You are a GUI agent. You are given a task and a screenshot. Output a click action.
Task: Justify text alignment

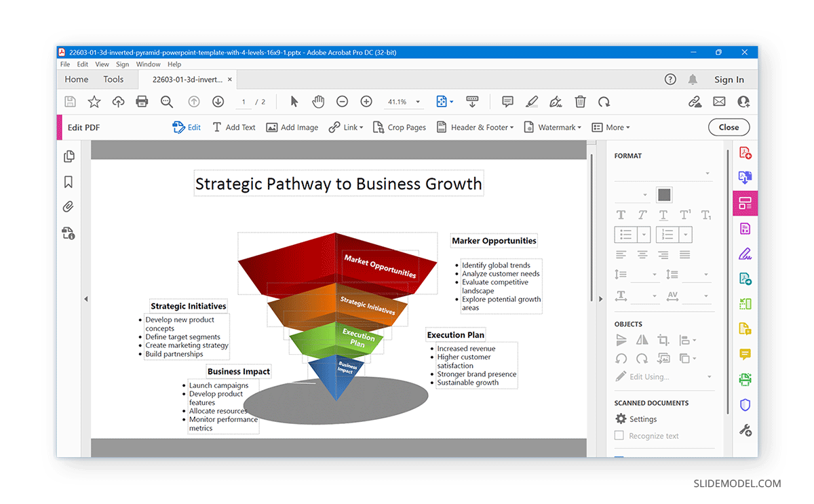click(x=685, y=255)
